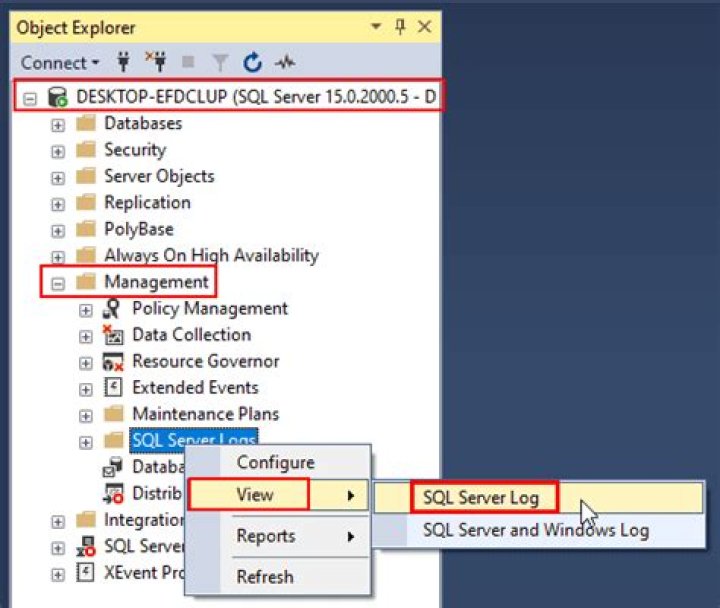Expand the PolyBase node

tap(58, 231)
